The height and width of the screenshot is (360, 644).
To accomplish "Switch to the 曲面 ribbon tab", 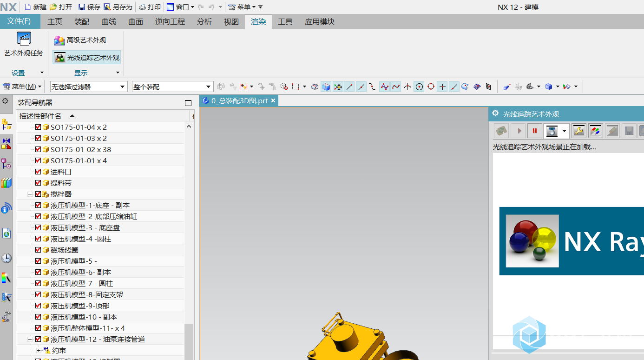I will [136, 21].
